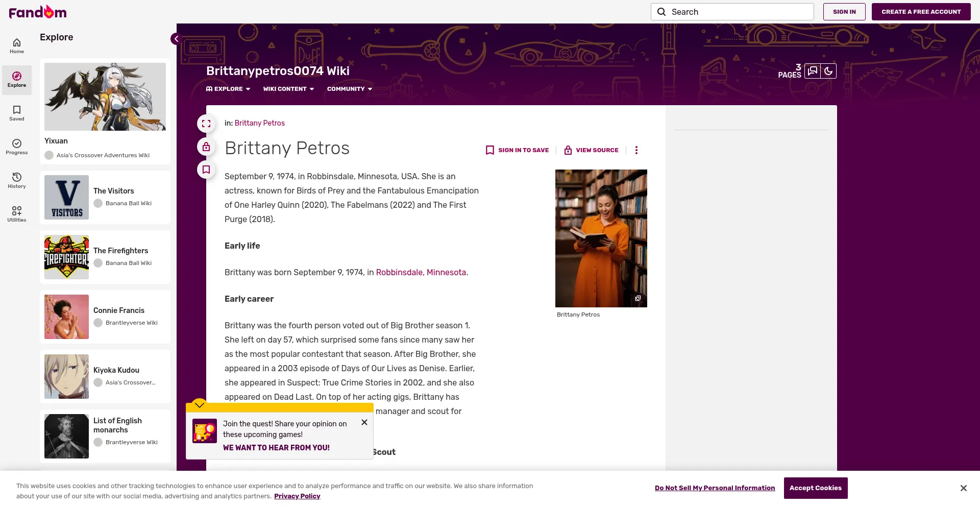Viewport: 980px width, 507px height.
Task: Open Banana Ball Wiki under The Firefighters
Action: tap(129, 263)
